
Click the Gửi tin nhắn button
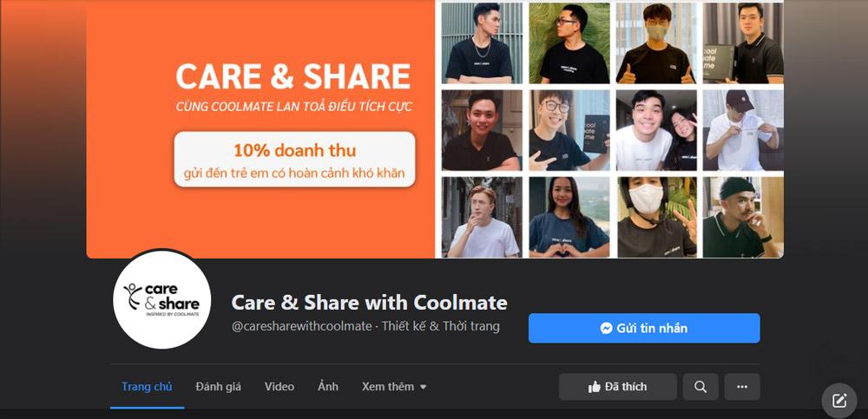[644, 328]
